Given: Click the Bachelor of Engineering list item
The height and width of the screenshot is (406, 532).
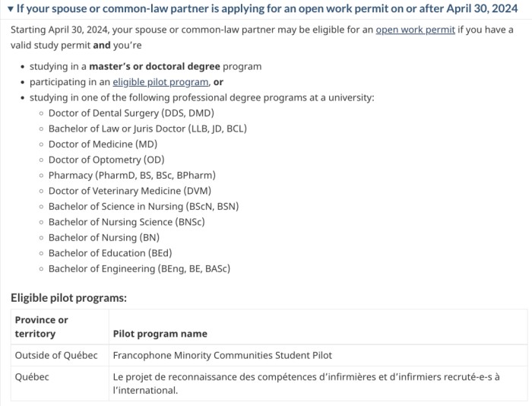Looking at the screenshot, I should point(139,268).
